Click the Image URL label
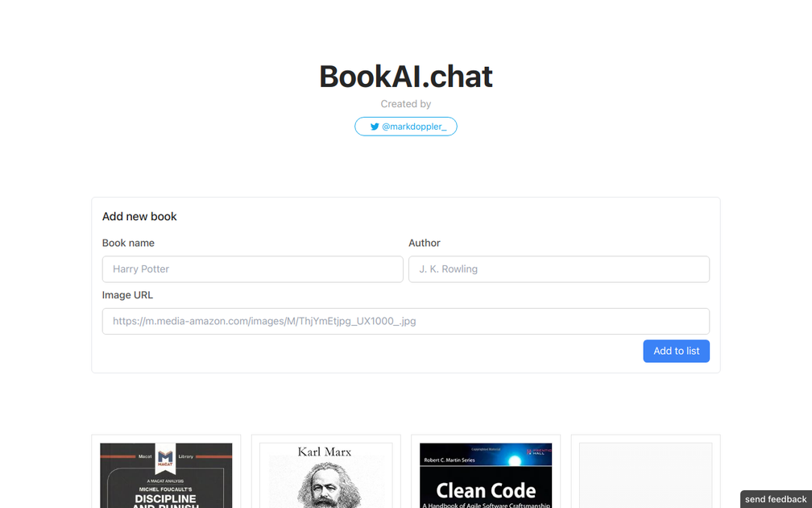Image resolution: width=812 pixels, height=508 pixels. point(127,295)
